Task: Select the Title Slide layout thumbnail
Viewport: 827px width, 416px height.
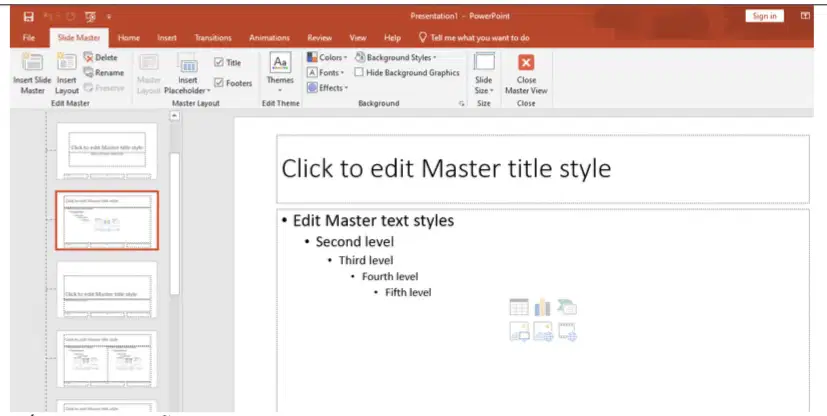Action: point(107,151)
